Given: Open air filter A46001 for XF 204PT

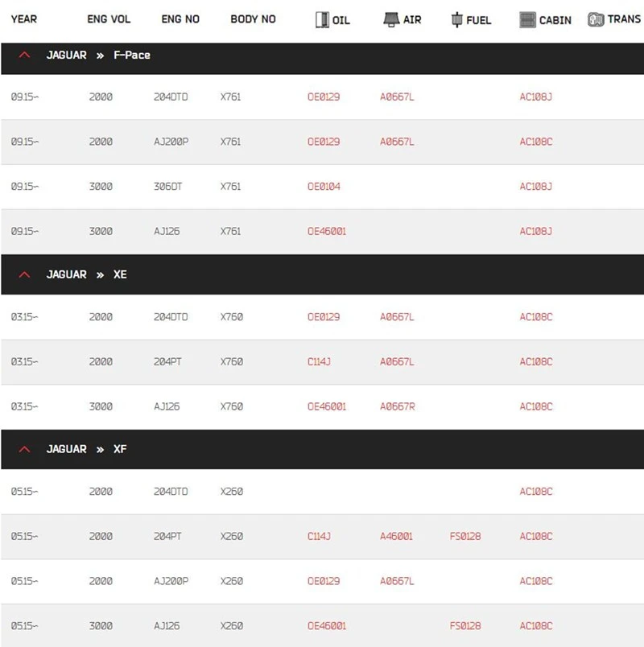Looking at the screenshot, I should pyautogui.click(x=396, y=536).
